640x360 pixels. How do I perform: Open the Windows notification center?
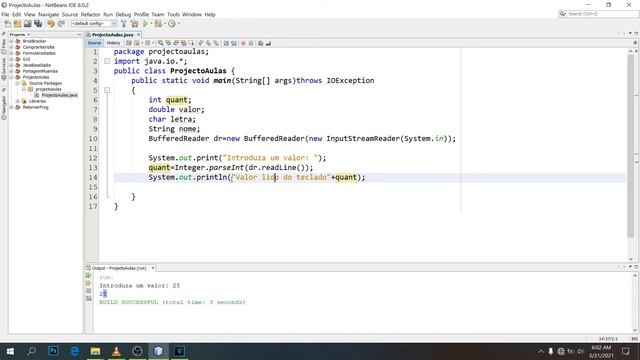[626, 351]
